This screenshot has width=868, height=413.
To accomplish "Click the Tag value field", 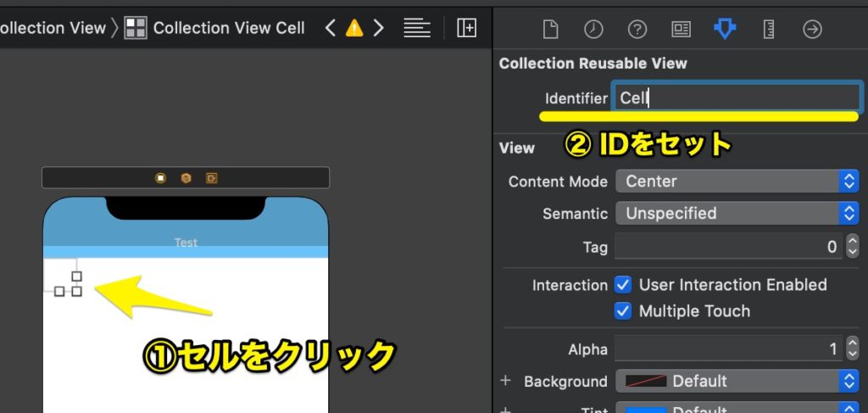I will [728, 247].
